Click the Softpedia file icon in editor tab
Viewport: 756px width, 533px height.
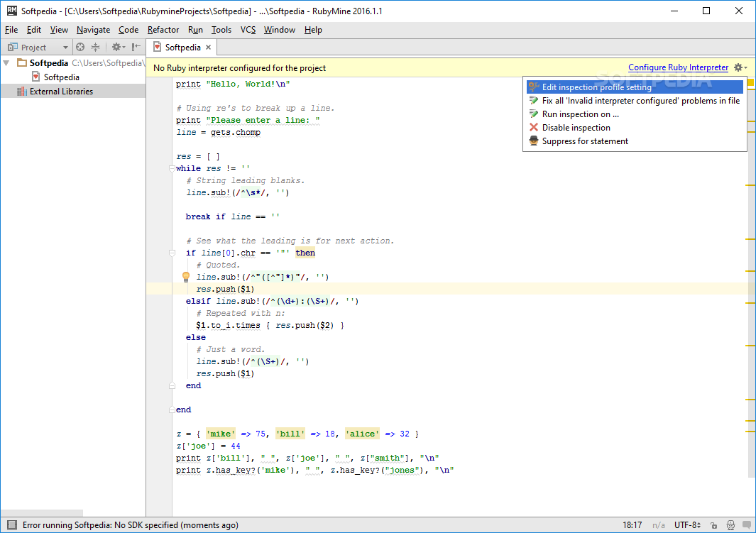click(157, 47)
